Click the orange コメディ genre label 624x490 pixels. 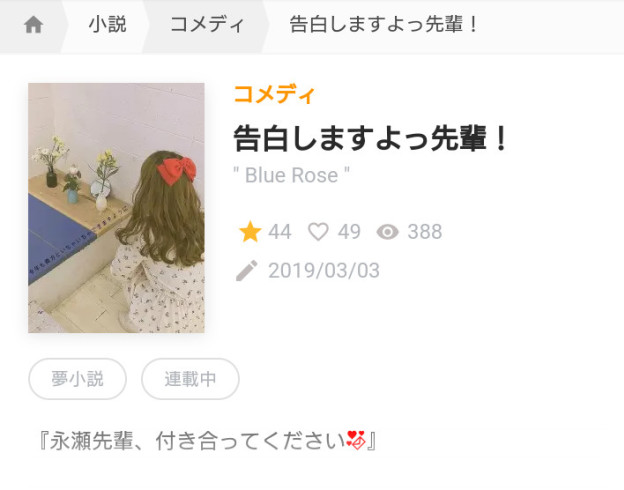(x=274, y=95)
